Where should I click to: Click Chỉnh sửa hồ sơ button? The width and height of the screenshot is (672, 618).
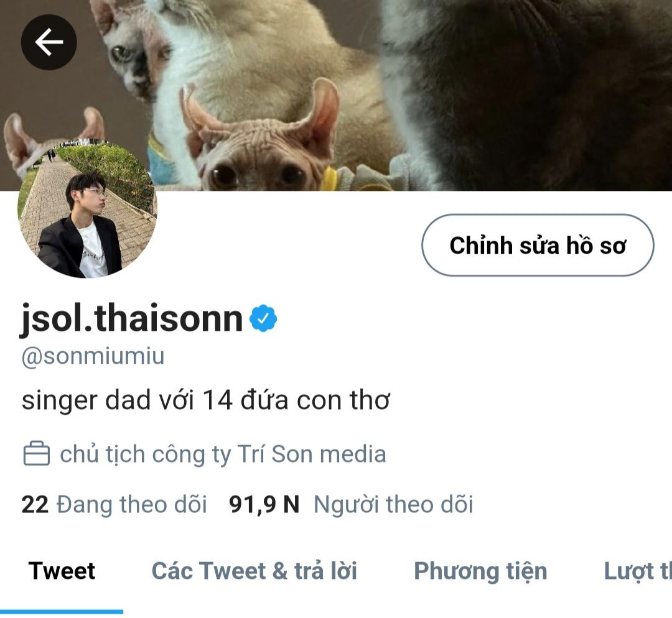(x=538, y=245)
